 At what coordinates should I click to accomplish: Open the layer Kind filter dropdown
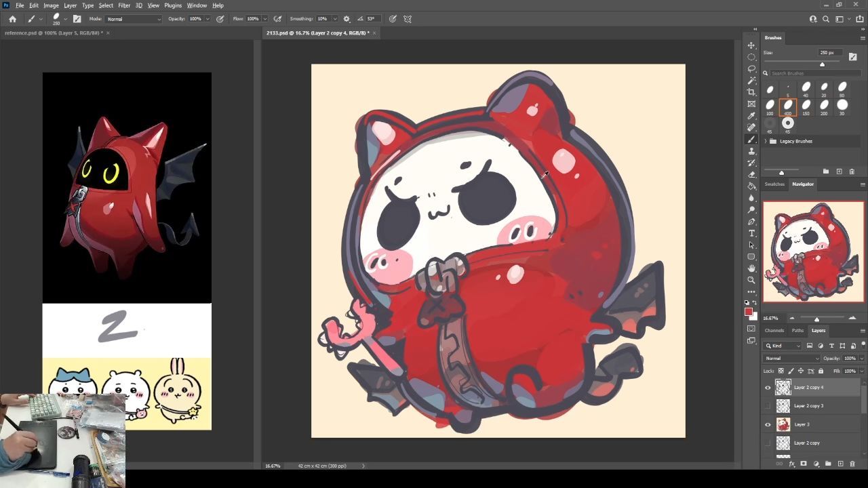(783, 346)
